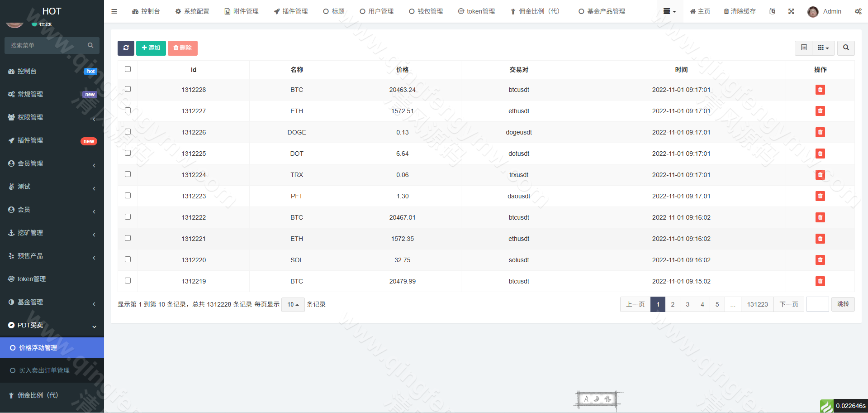Tick the checkbox for row 1312223
Image resolution: width=868 pixels, height=413 pixels.
128,196
